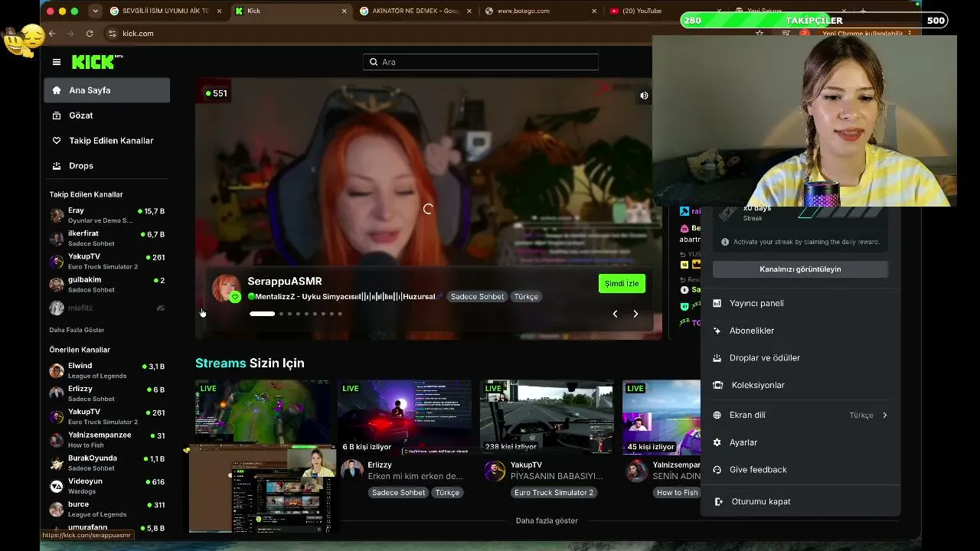The width and height of the screenshot is (980, 551).
Task: Switch to the YouTube tab
Action: coord(666,11)
